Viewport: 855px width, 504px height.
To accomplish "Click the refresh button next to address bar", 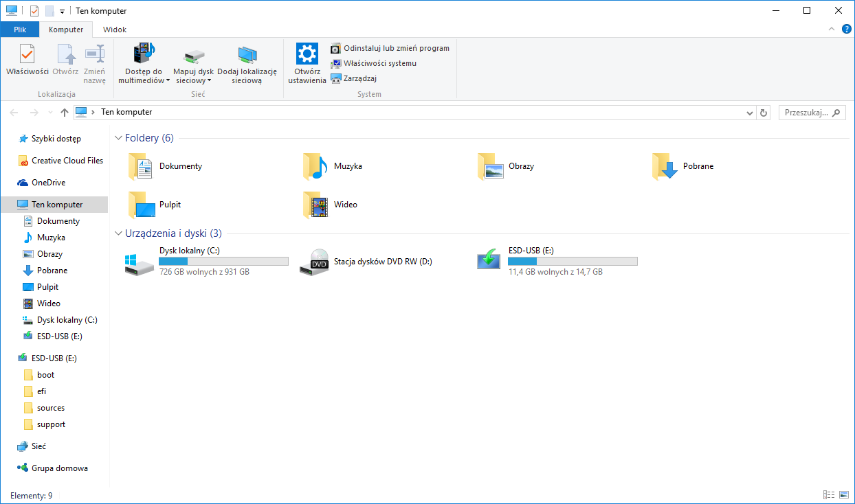I will (x=763, y=112).
